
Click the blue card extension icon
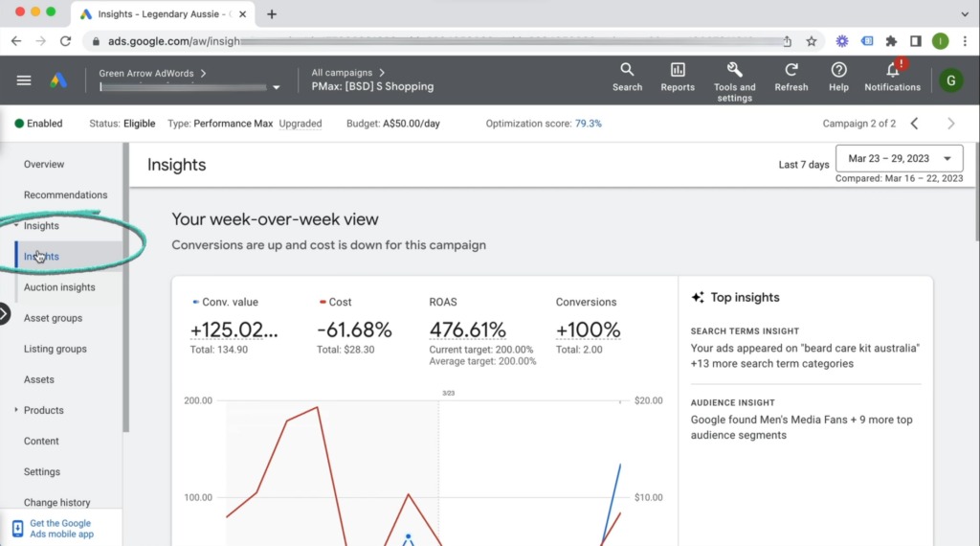pos(867,41)
